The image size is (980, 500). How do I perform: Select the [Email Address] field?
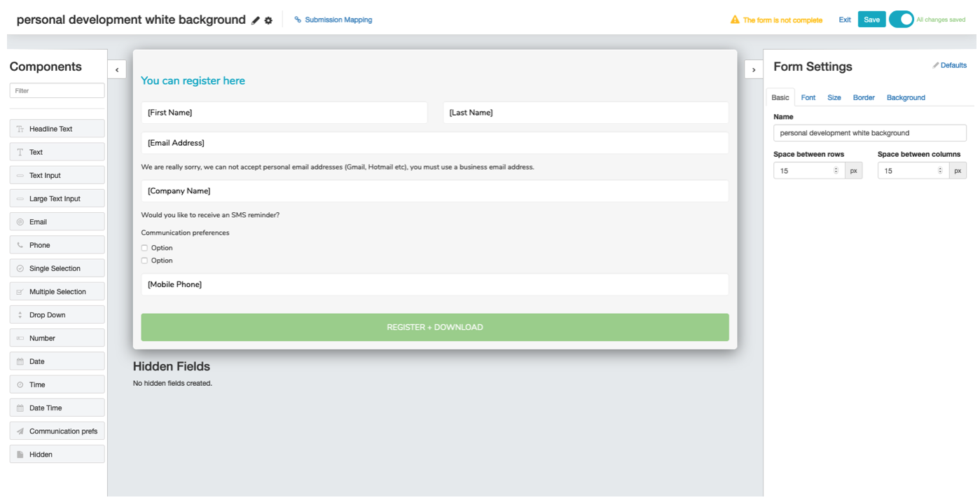435,143
